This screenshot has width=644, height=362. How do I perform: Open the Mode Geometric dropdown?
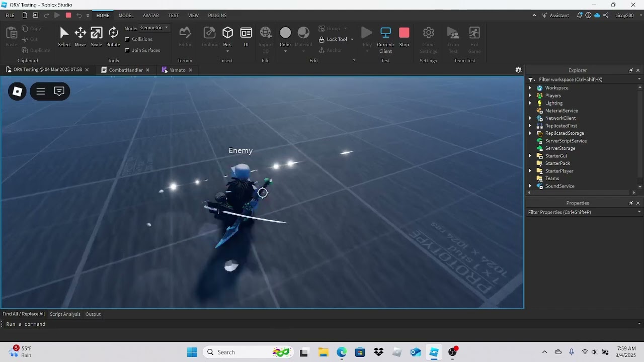[x=154, y=28]
